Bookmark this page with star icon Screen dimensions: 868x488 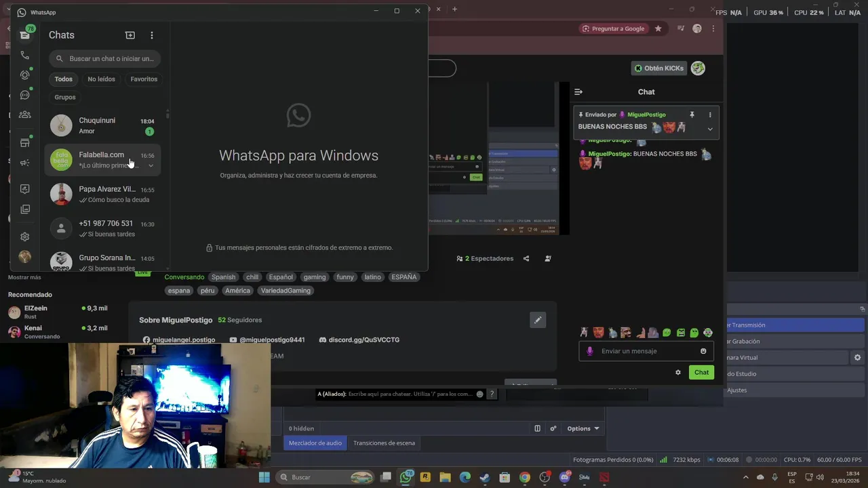click(x=658, y=28)
